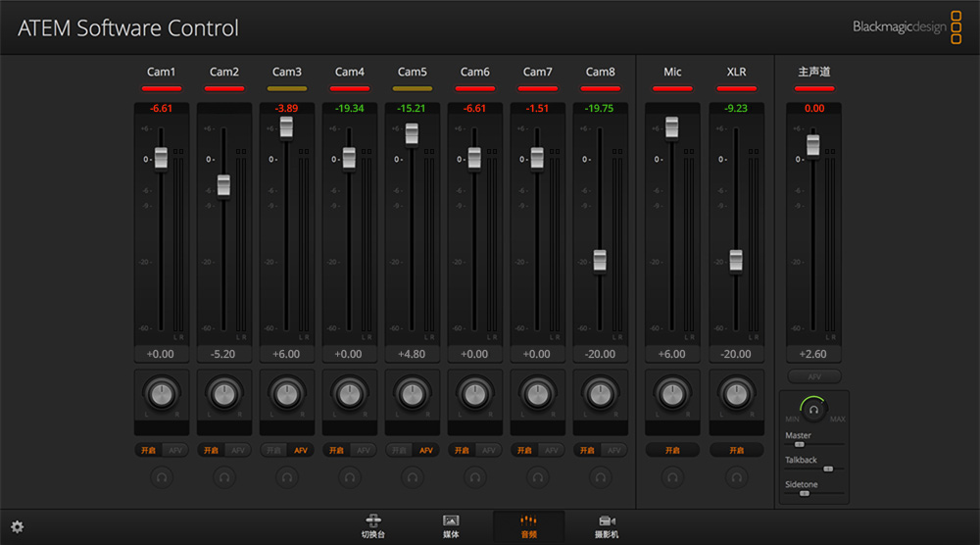980x545 pixels.
Task: Click the Cam2 pan knob
Action: [224, 394]
